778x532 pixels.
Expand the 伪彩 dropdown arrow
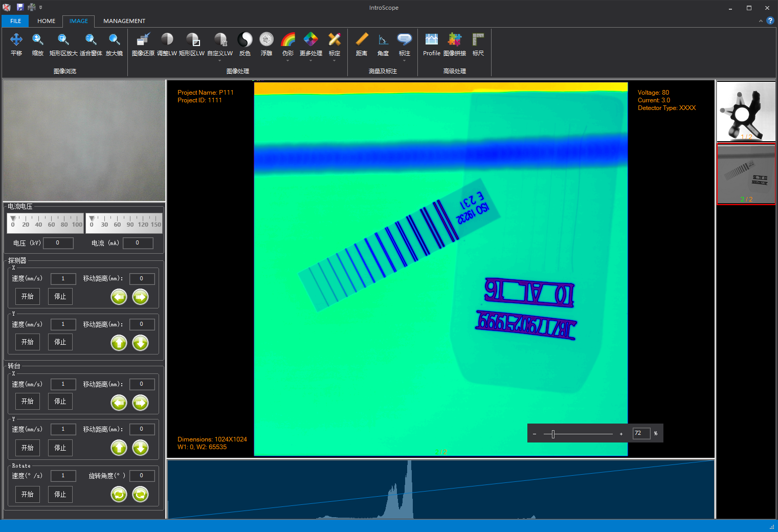[x=288, y=60]
